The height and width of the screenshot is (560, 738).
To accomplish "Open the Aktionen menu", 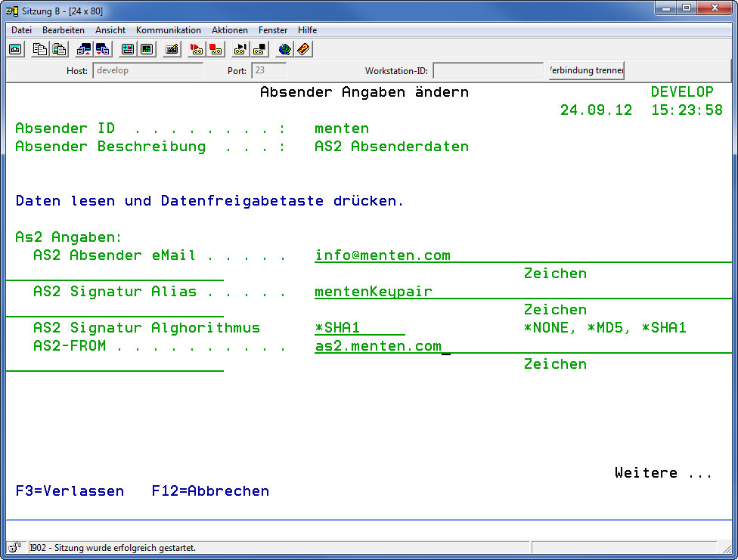I will pos(229,30).
